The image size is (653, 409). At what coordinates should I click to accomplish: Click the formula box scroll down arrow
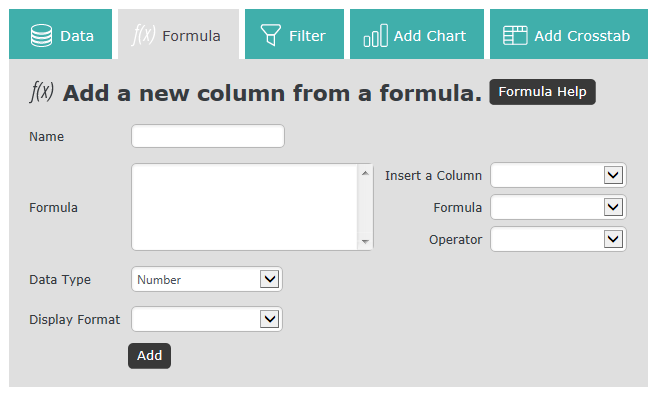click(x=365, y=242)
